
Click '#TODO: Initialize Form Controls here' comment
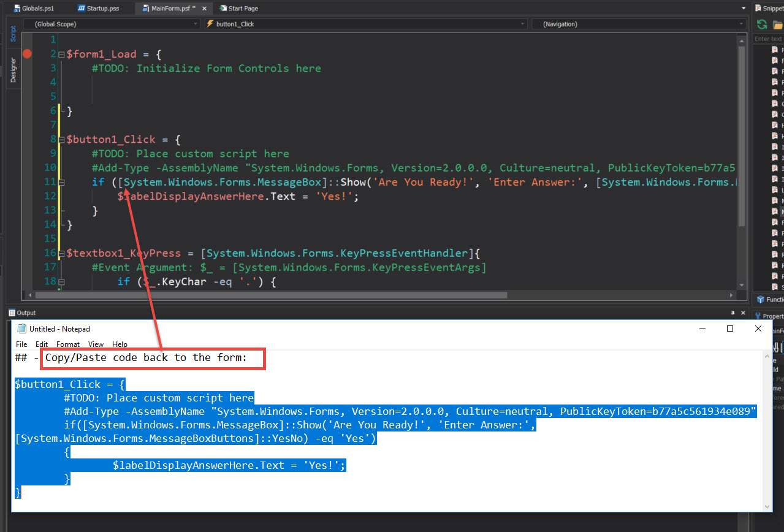pos(207,68)
